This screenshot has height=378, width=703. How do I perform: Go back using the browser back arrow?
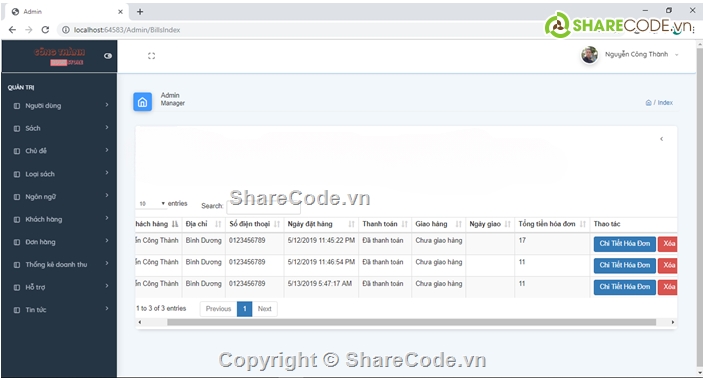click(12, 30)
